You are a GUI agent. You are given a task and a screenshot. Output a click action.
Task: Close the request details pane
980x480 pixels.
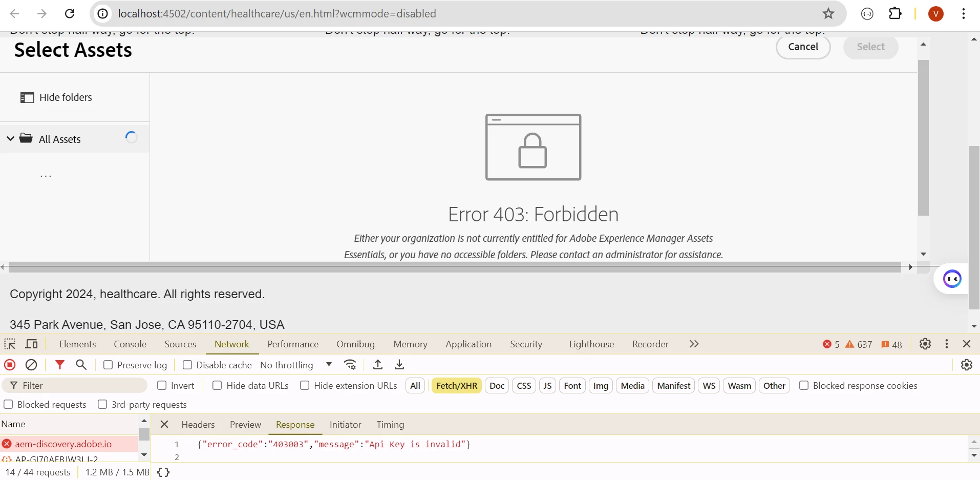[x=164, y=424]
